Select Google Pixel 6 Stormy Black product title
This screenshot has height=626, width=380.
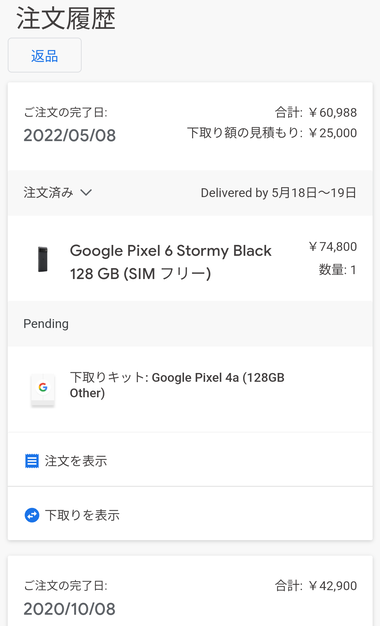click(170, 262)
